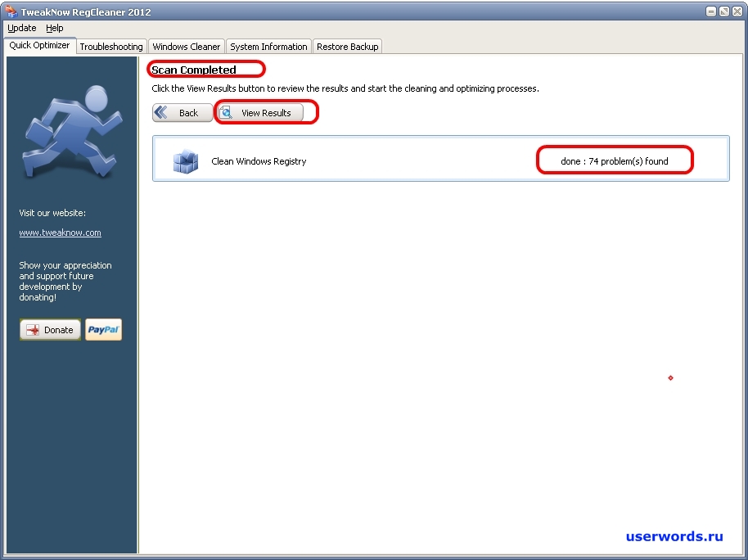Switch to the Restore Backup tab
This screenshot has width=748, height=560.
coord(347,47)
